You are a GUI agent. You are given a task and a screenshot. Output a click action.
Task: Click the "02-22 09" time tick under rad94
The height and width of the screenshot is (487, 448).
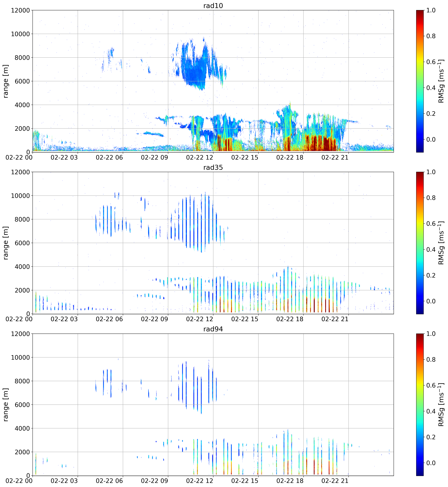[x=154, y=481]
